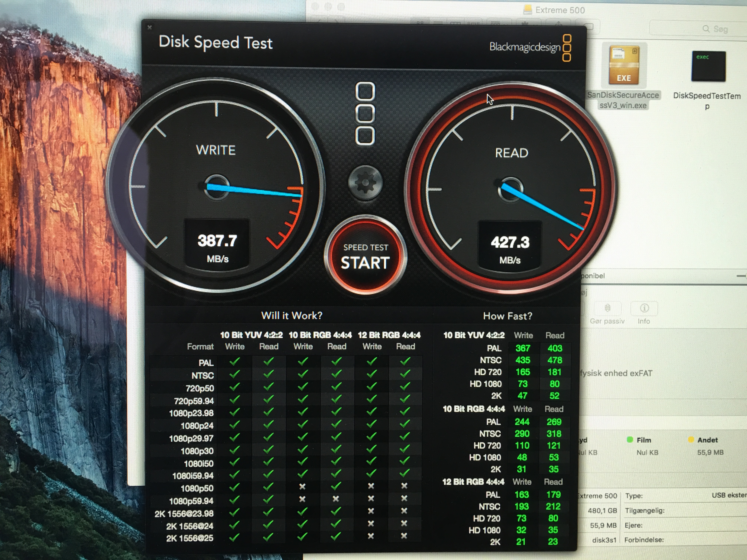Click the green Film legend dot in Disk Utility
The width and height of the screenshot is (747, 560).
(x=630, y=439)
